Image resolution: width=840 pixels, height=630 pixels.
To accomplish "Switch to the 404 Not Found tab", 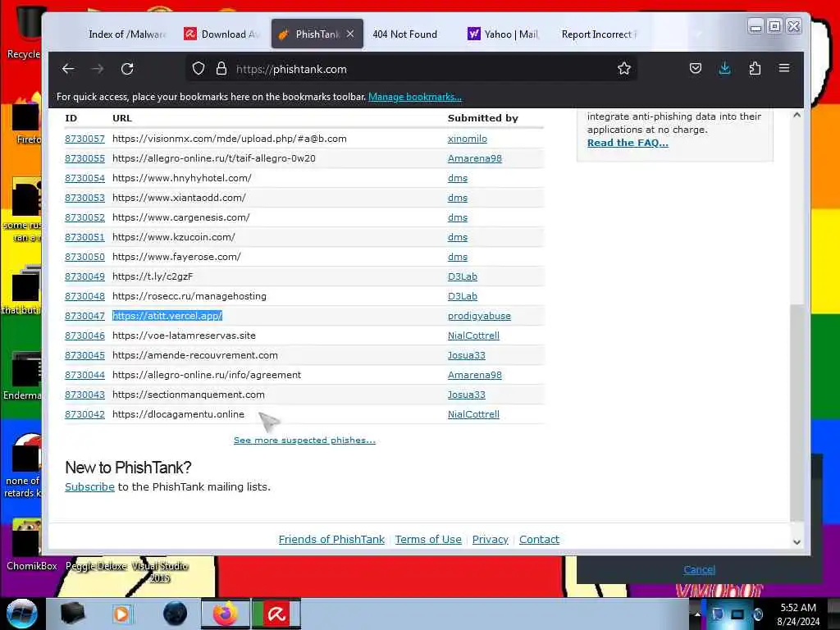I will click(405, 34).
